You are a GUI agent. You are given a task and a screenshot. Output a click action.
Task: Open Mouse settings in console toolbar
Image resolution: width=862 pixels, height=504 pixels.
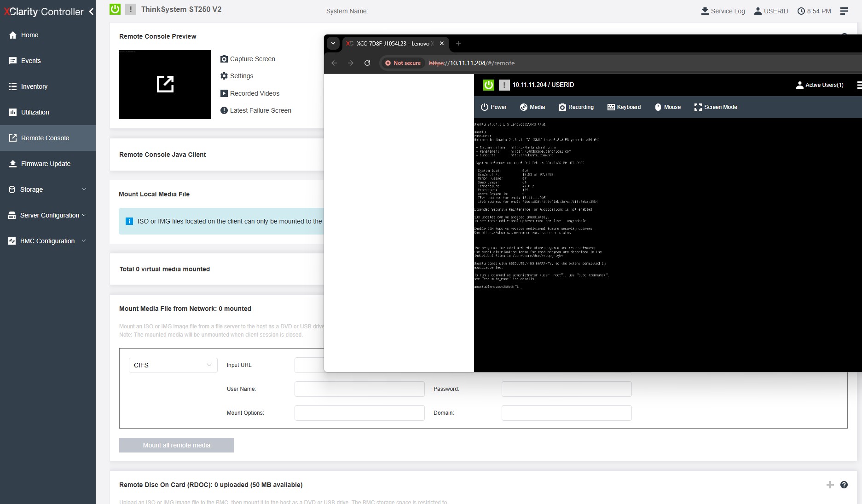click(x=667, y=107)
